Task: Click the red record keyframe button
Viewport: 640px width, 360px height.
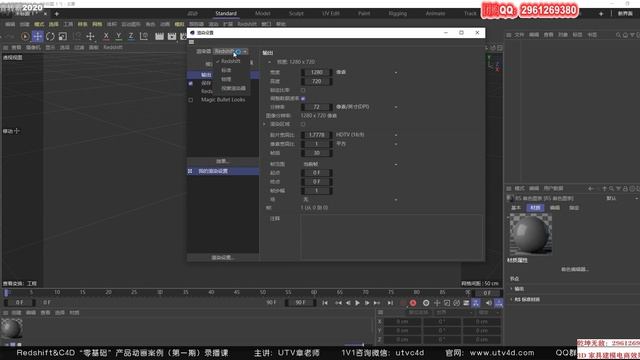Action: click(413, 303)
